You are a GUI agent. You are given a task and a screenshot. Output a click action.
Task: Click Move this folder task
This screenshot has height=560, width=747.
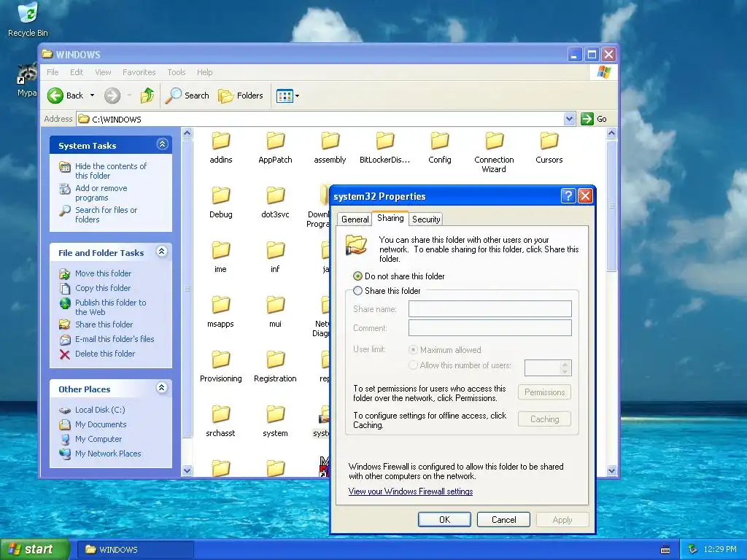click(x=103, y=273)
